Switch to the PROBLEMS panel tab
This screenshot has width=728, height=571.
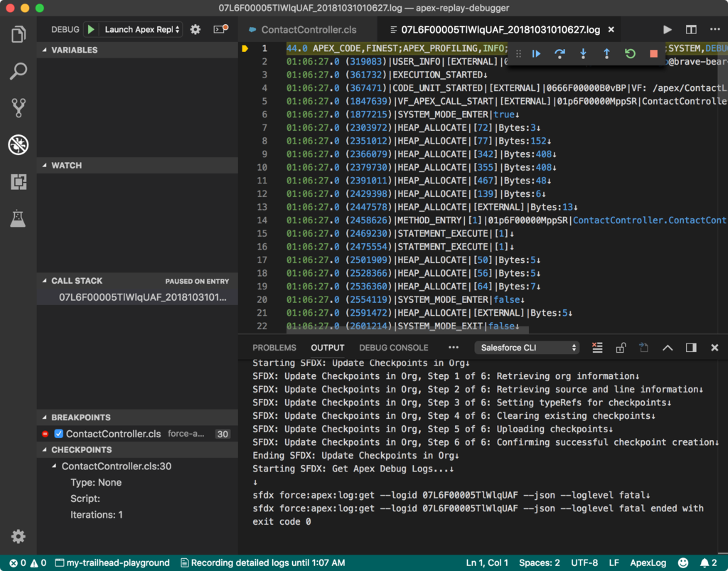[274, 348]
